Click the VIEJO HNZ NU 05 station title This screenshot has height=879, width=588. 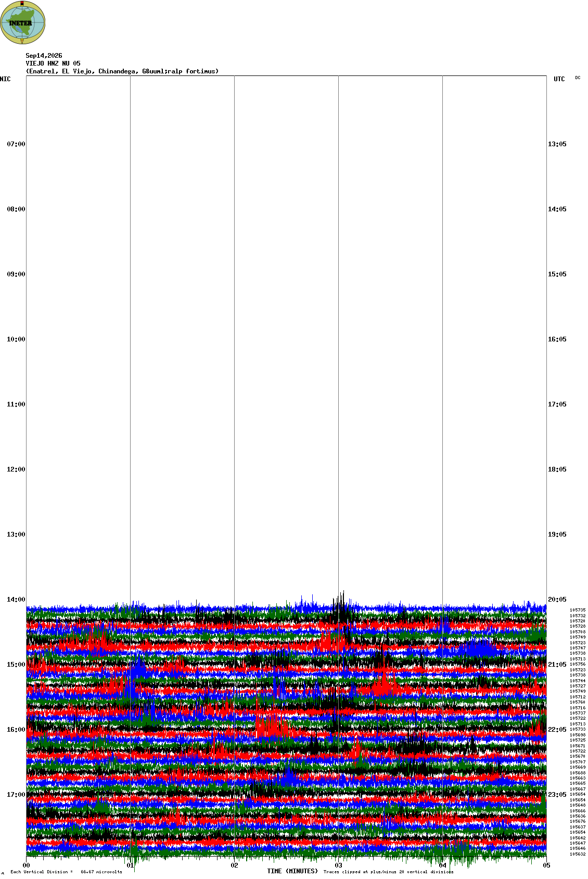coord(53,63)
